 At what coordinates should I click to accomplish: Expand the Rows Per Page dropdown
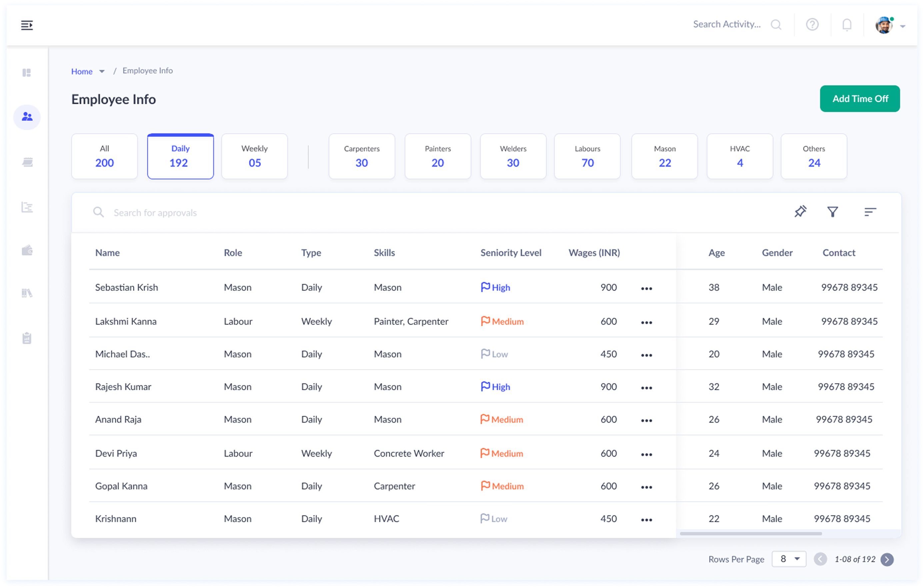[788, 559]
